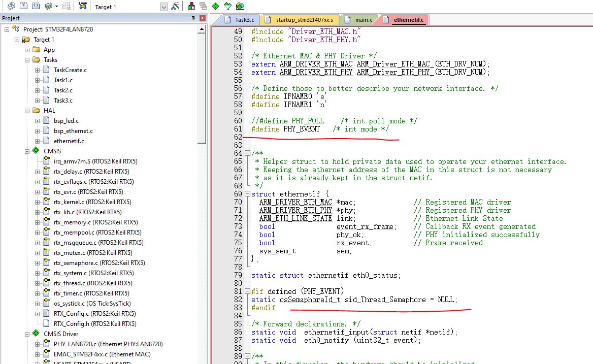593x364 pixels.
Task: Click the file icon beside rtx_evr.c
Action: 47,191
